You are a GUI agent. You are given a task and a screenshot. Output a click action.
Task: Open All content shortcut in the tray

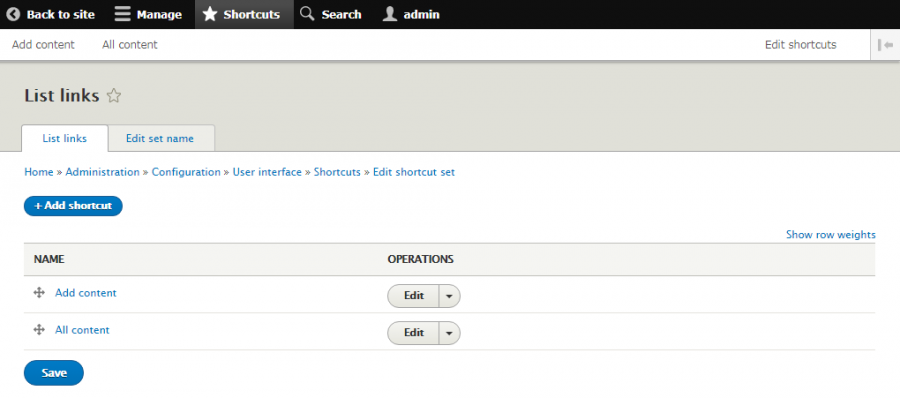(x=130, y=45)
